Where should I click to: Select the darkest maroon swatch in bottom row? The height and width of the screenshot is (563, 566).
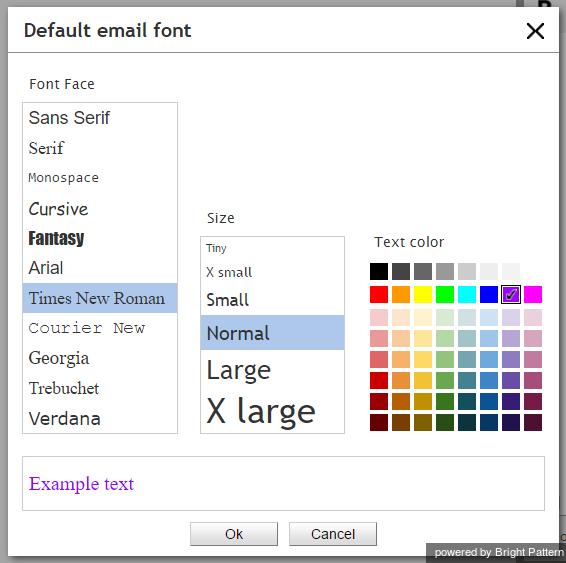click(x=379, y=423)
